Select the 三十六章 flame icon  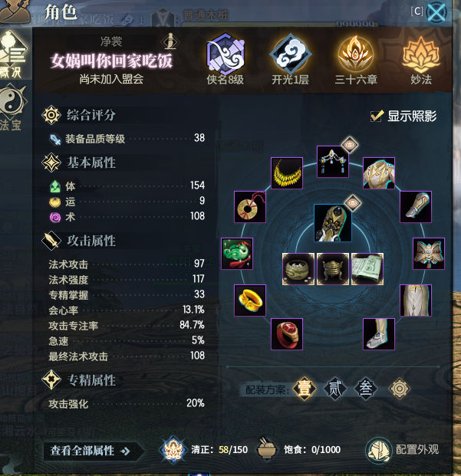tap(356, 54)
